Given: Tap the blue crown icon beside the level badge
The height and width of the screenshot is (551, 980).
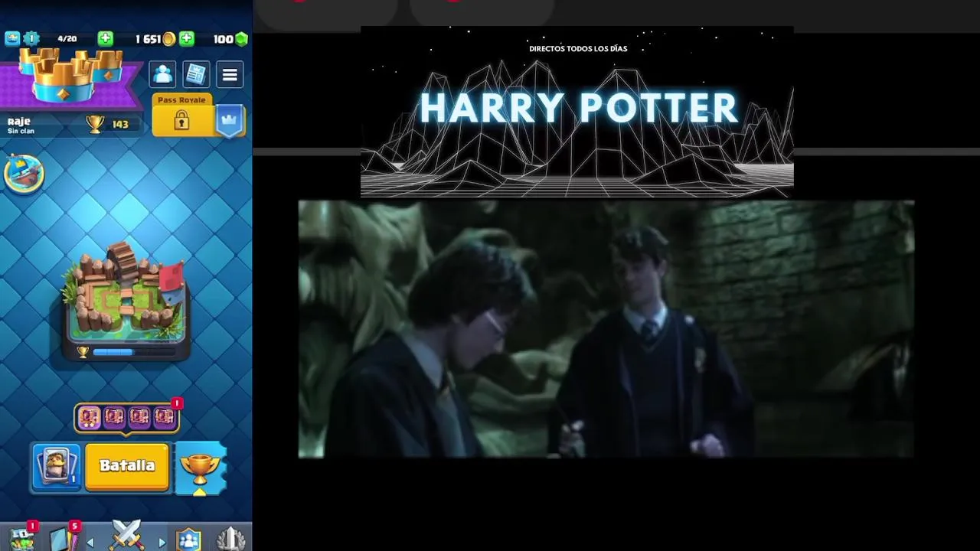Looking at the screenshot, I should [11, 38].
